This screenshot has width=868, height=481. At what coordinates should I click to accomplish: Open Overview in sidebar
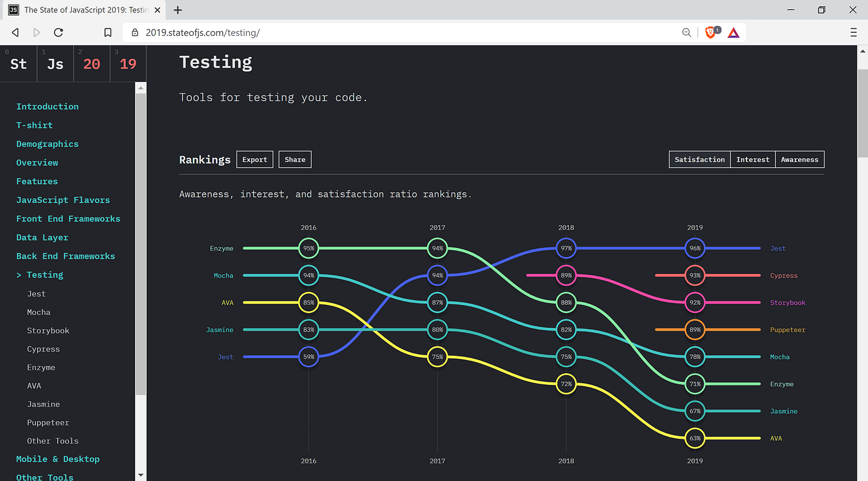click(x=37, y=162)
